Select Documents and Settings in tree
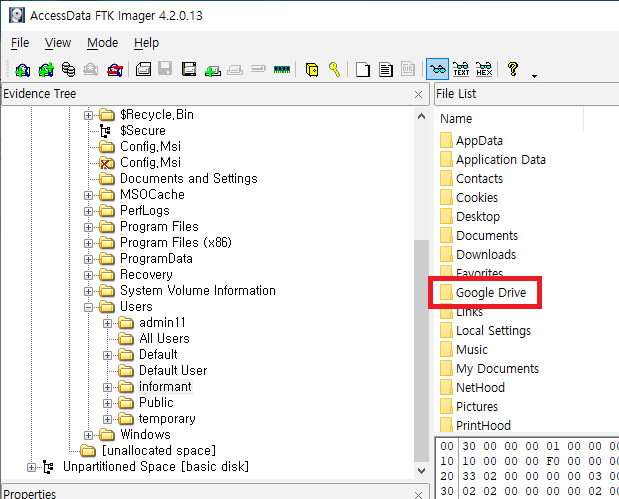619x499 pixels. (188, 178)
